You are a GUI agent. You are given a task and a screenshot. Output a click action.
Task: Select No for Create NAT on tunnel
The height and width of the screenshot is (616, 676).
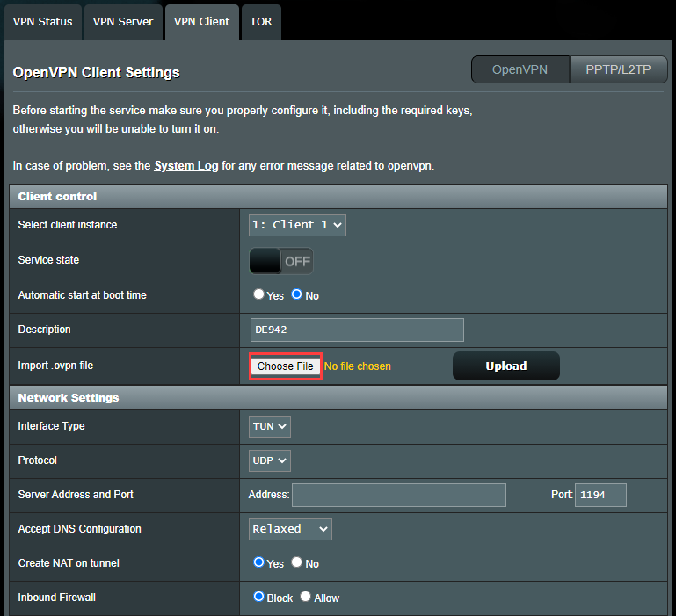pyautogui.click(x=297, y=562)
